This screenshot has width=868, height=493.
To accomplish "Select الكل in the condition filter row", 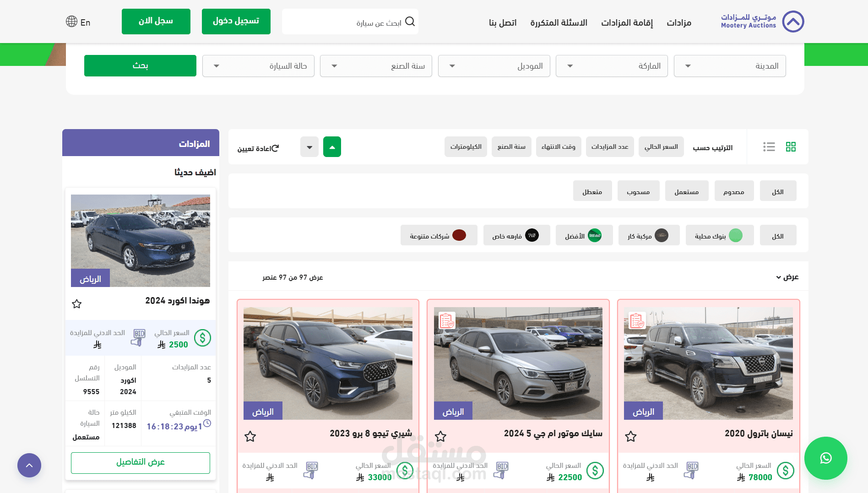I will [778, 191].
